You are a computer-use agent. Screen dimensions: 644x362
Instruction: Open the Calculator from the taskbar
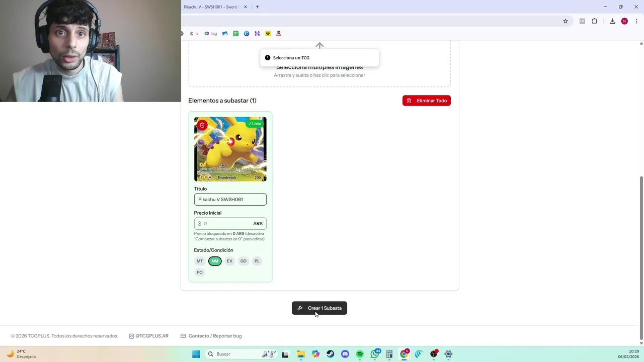(389, 354)
